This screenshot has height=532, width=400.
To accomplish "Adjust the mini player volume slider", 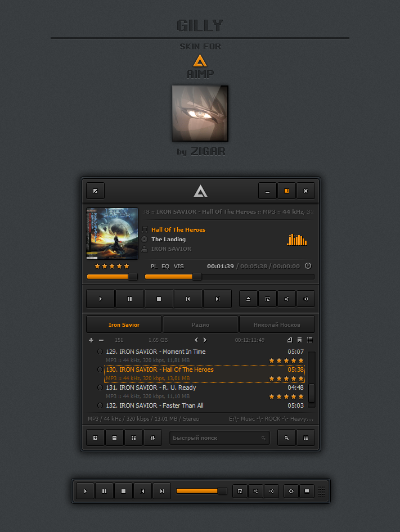I will [202, 491].
